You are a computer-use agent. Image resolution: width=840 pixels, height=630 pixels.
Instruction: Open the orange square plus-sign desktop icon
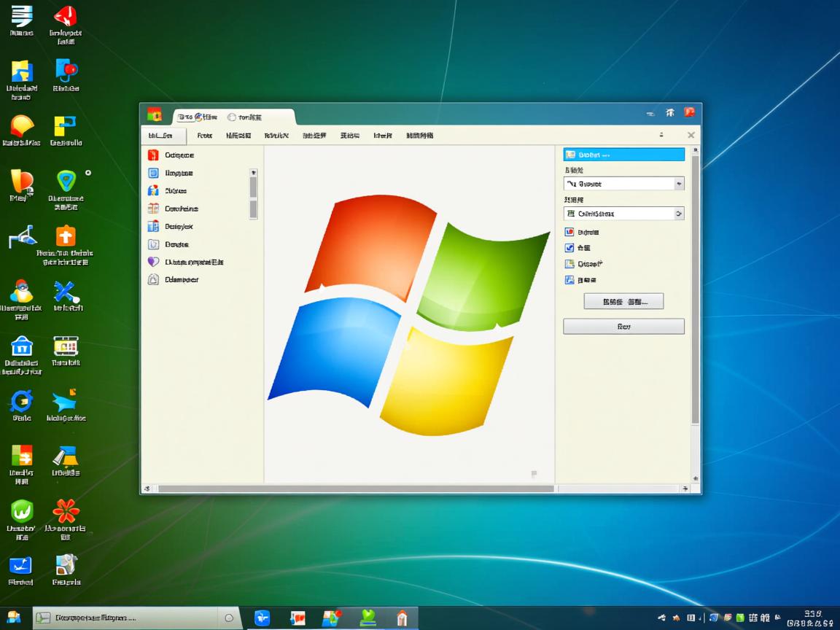[66, 236]
